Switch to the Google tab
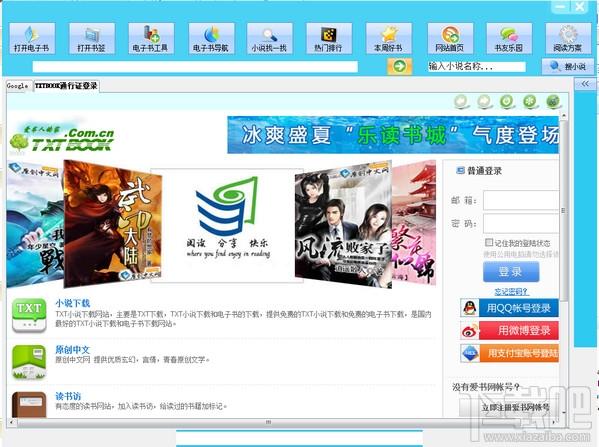The height and width of the screenshot is (447, 599). pos(17,86)
